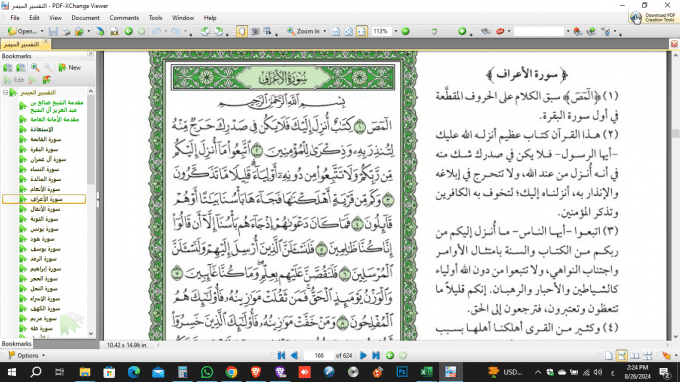Viewport: 680px width, 382px height.
Task: Collapse the التفسير الميسر bookmark tree root
Action: pos(6,92)
